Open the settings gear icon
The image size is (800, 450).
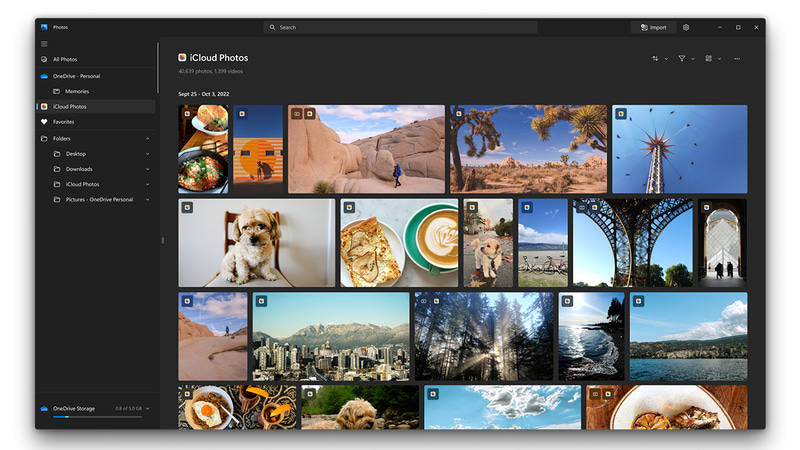686,28
